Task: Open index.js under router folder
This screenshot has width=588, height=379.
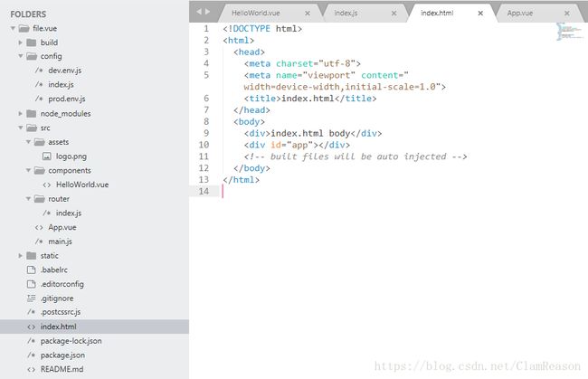Action: tap(69, 213)
